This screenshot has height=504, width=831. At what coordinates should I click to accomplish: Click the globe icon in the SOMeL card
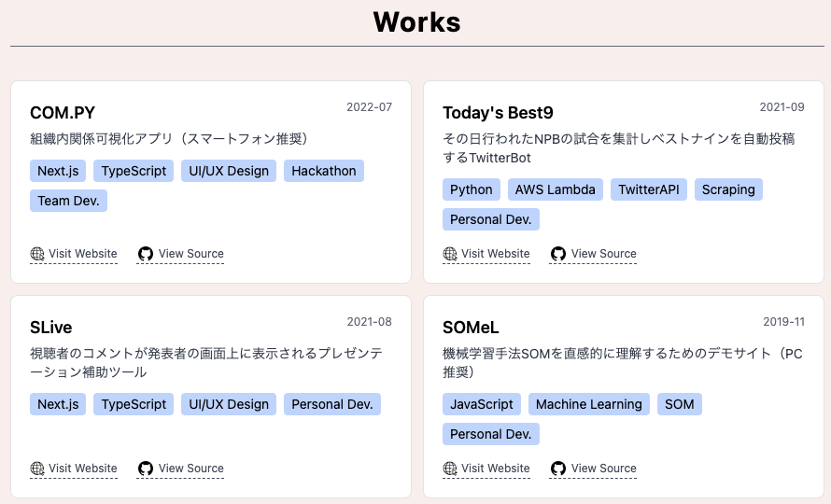click(450, 469)
